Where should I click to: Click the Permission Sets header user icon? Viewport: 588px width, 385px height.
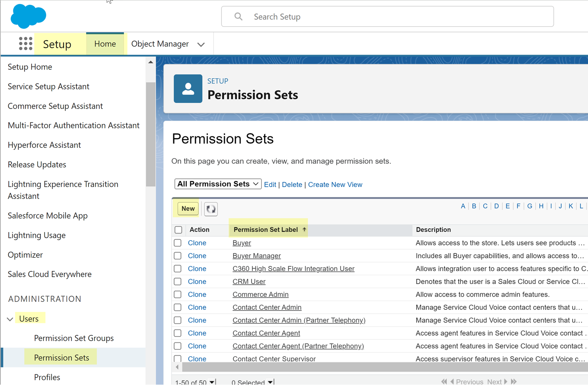point(188,89)
